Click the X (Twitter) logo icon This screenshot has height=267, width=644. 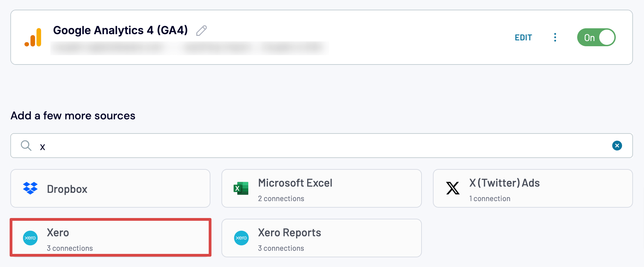coord(453,188)
